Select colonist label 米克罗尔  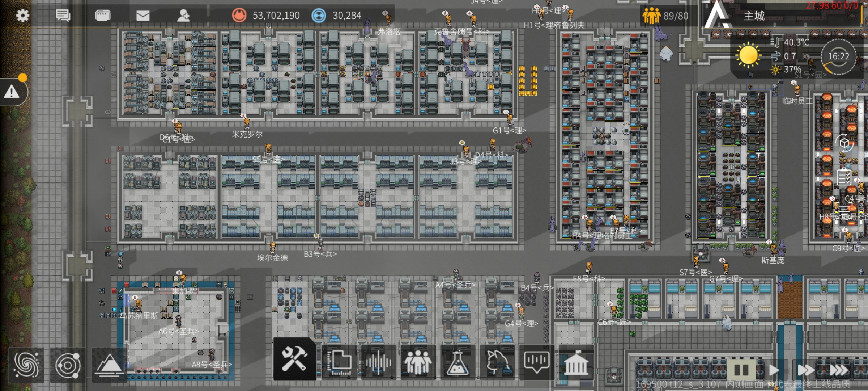(247, 134)
